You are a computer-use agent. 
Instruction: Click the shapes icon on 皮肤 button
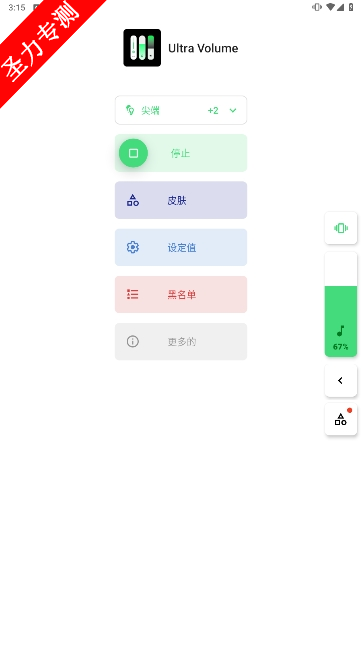pos(132,200)
